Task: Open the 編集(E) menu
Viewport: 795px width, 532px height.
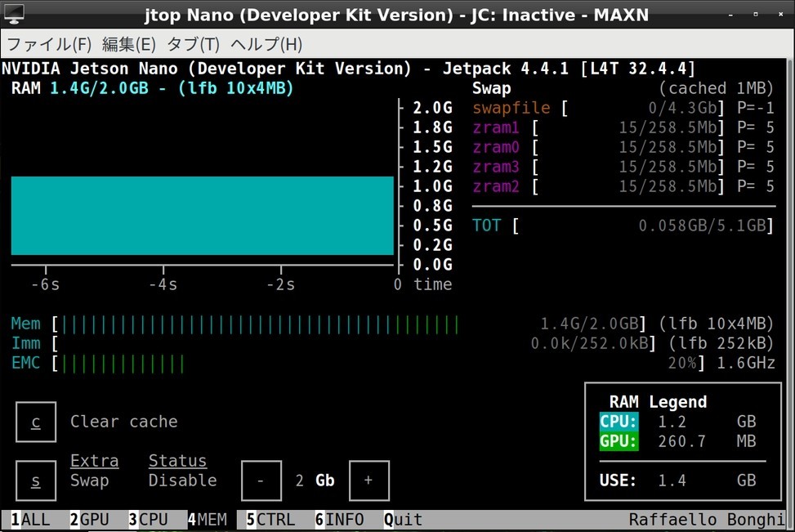Action: pos(129,45)
